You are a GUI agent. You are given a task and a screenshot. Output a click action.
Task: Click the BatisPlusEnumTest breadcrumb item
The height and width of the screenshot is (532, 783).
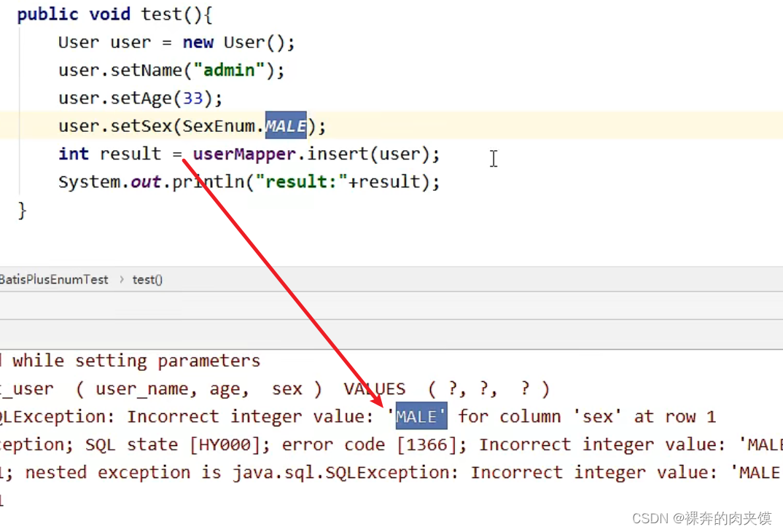53,279
